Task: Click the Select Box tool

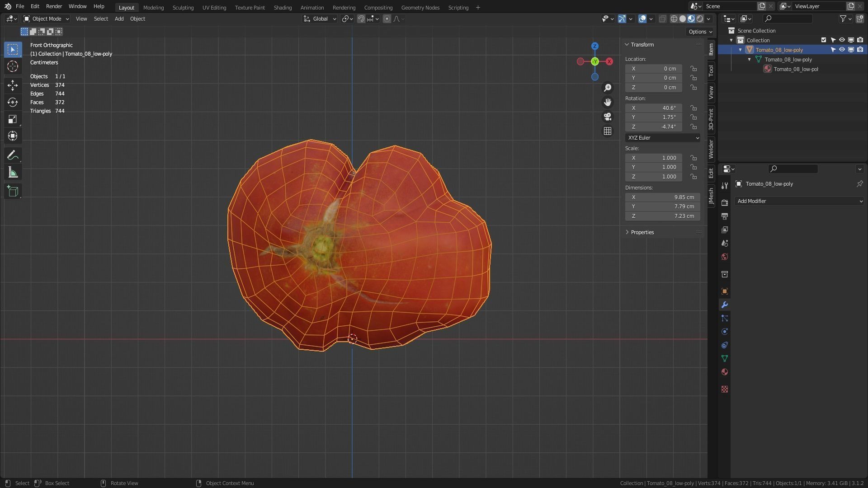Action: (x=13, y=49)
